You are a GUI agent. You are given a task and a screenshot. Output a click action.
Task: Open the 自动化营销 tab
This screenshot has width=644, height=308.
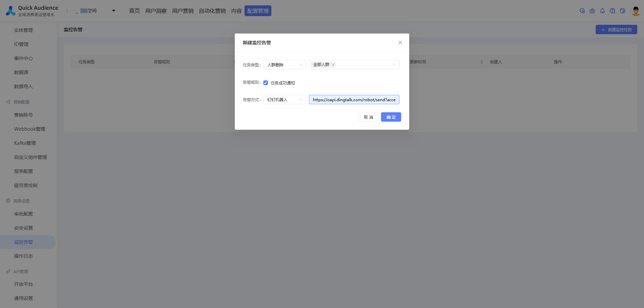212,11
